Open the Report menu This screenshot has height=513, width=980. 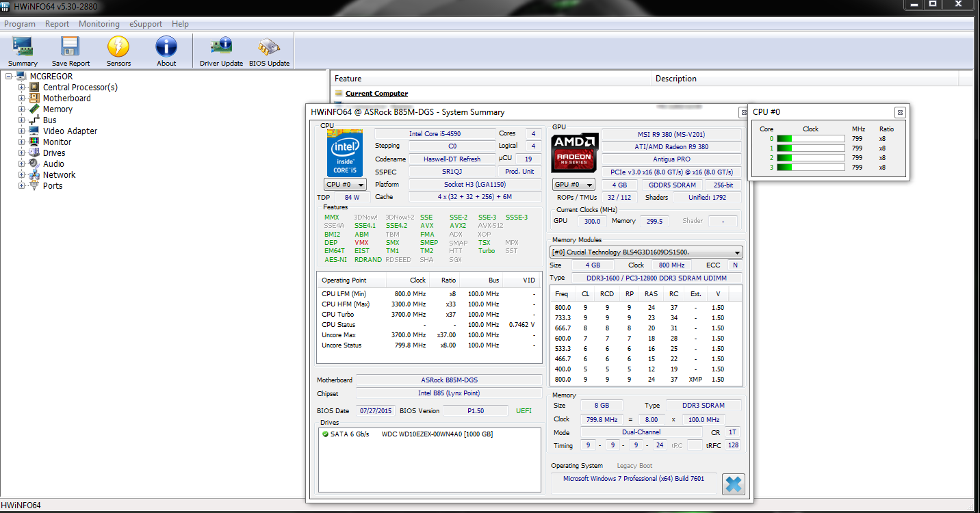click(57, 24)
